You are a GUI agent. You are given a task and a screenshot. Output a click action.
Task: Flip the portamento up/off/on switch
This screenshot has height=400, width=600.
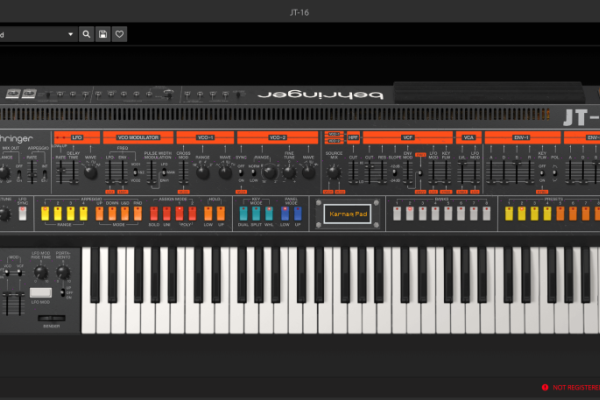tap(62, 293)
